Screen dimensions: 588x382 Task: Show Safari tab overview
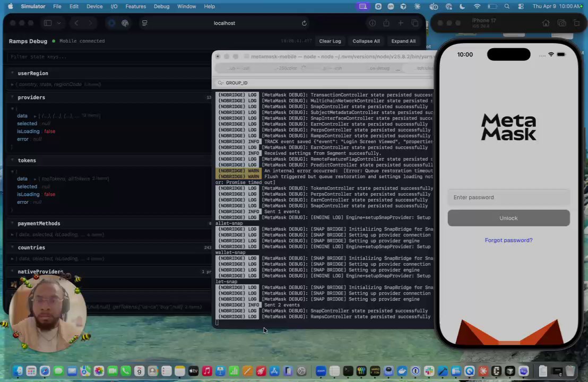pos(415,23)
